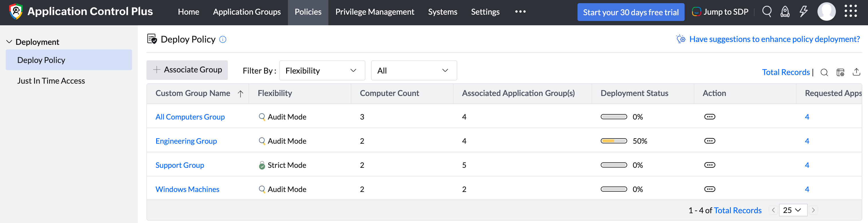The height and width of the screenshot is (223, 868).
Task: Open action menu for Windows Machines
Action: pyautogui.click(x=710, y=189)
